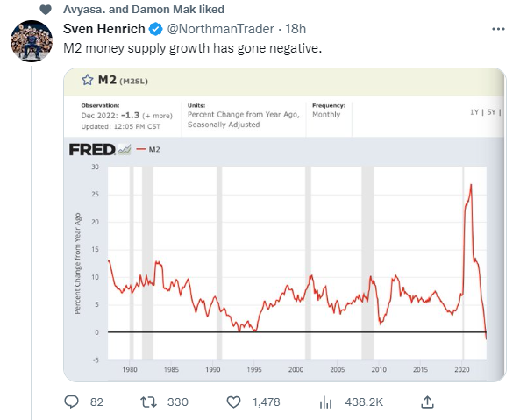
Task: Open the M2 chart image
Action: pyautogui.click(x=284, y=224)
